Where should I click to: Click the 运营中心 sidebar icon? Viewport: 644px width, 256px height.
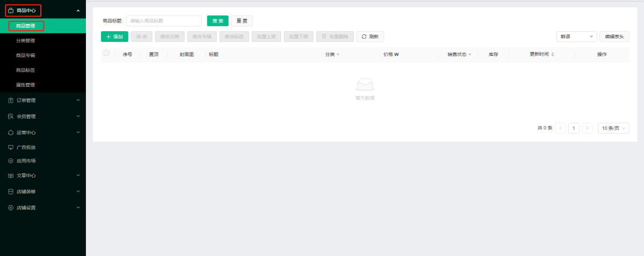[x=11, y=133]
